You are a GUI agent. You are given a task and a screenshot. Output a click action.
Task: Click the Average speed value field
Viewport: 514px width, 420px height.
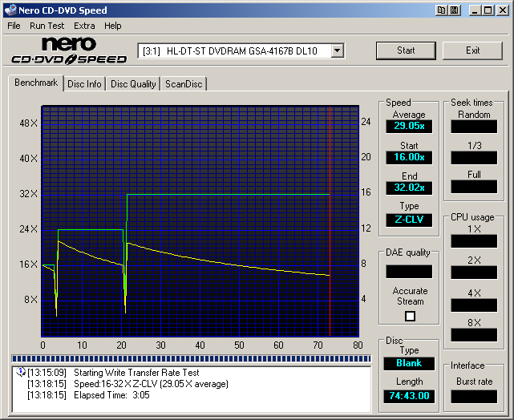(x=409, y=126)
